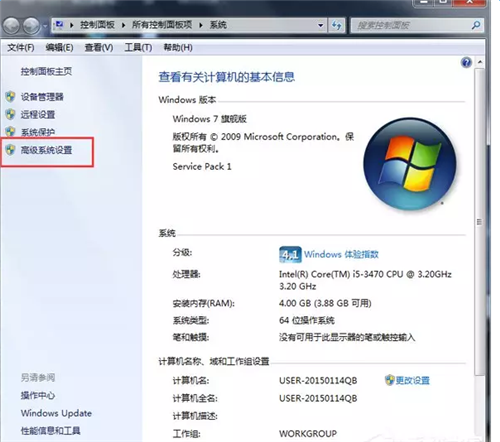Screen dimensions: 500x442
Task: Open the recent pages dropdown arrow
Action: [45, 26]
